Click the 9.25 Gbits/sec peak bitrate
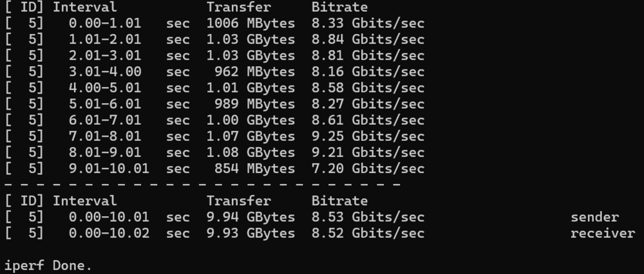The height and width of the screenshot is (274, 644). 368,136
